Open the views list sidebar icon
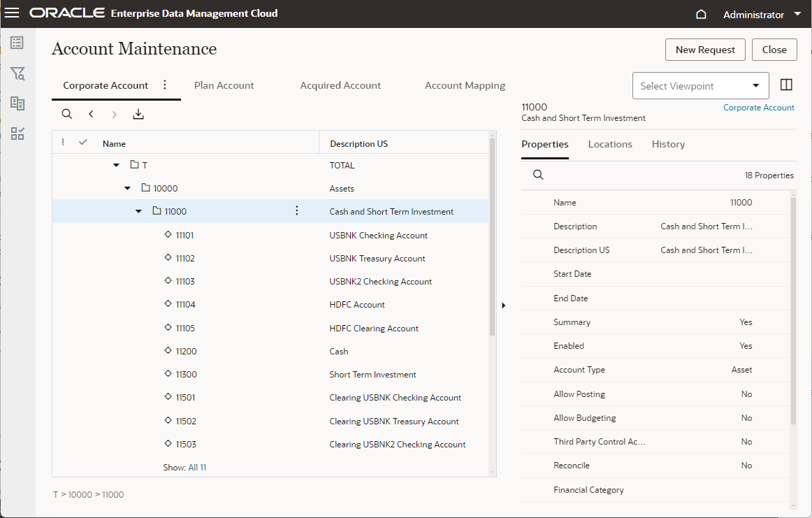The width and height of the screenshot is (812, 518). [x=17, y=43]
